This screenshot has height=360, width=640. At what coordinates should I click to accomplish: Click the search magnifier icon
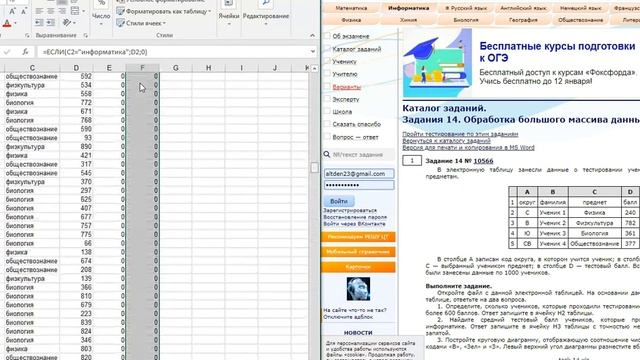[x=327, y=155]
